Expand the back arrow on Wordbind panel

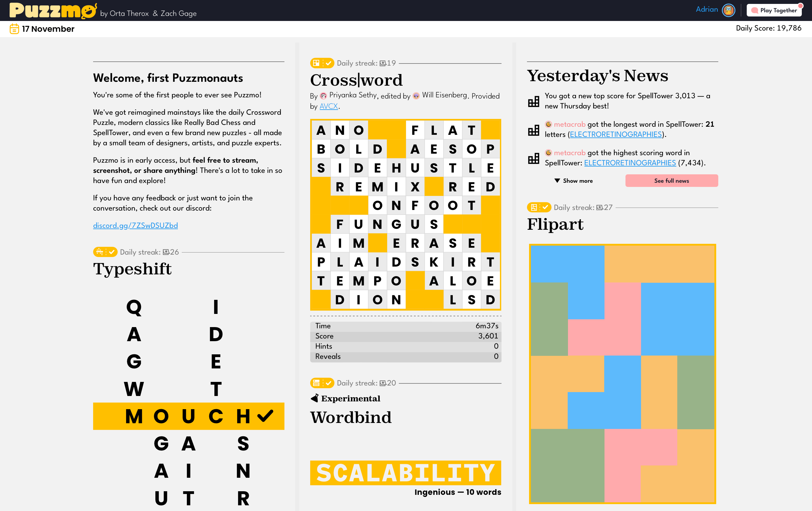click(315, 398)
